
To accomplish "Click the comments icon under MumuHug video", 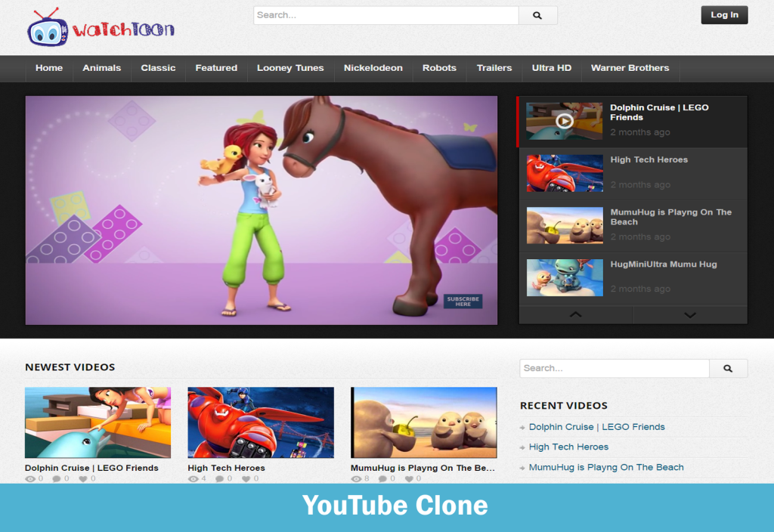I will point(382,478).
